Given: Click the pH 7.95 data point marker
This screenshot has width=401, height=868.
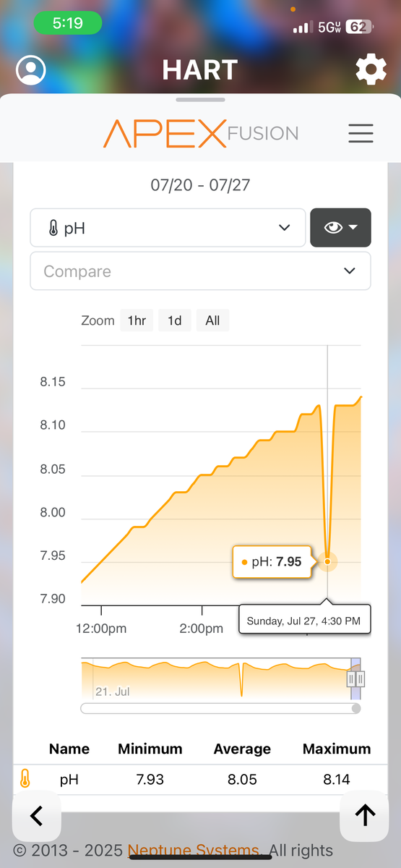Looking at the screenshot, I should pyautogui.click(x=327, y=561).
